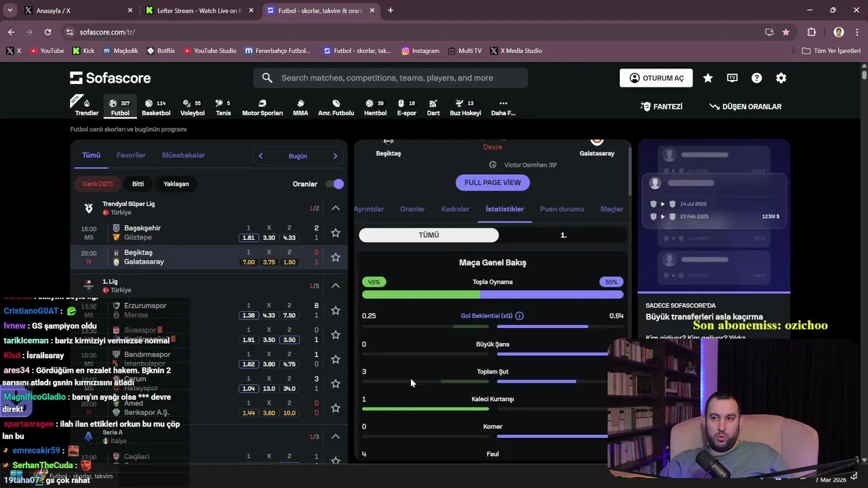Open Basketbol sport category
The width and height of the screenshot is (868, 488).
[156, 107]
